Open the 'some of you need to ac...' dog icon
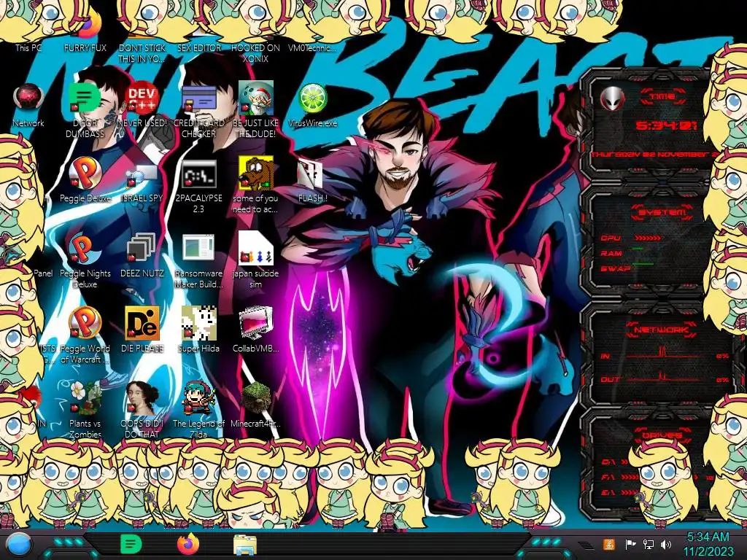Image resolution: width=747 pixels, height=560 pixels. point(255,173)
